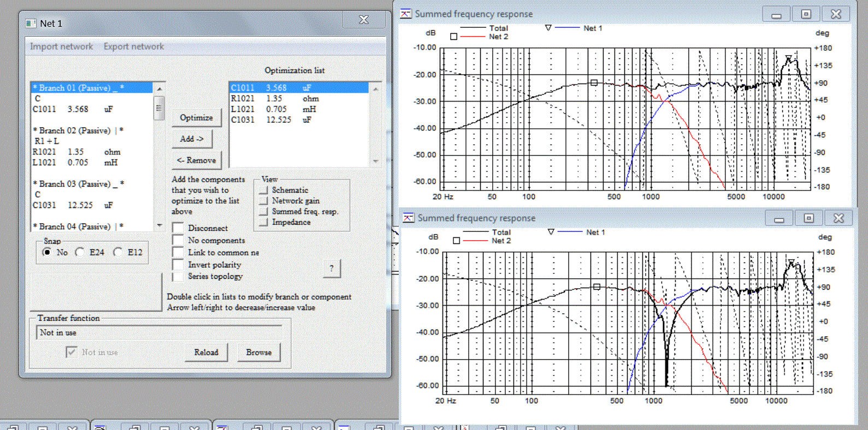This screenshot has height=430, width=868.
Task: Toggle the Network gain view checkbox
Action: click(264, 201)
